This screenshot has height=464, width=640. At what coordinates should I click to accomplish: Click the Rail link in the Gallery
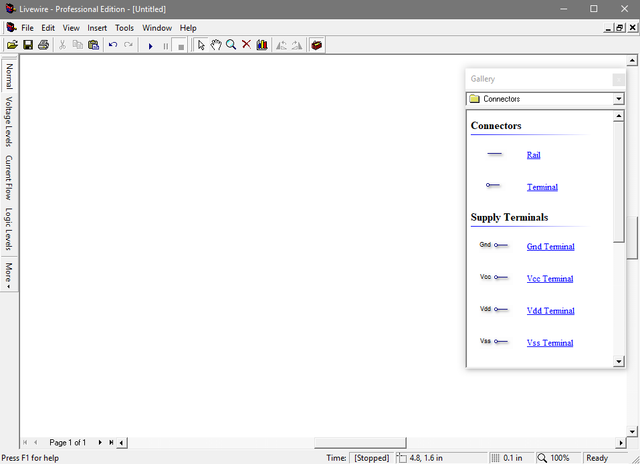533,155
